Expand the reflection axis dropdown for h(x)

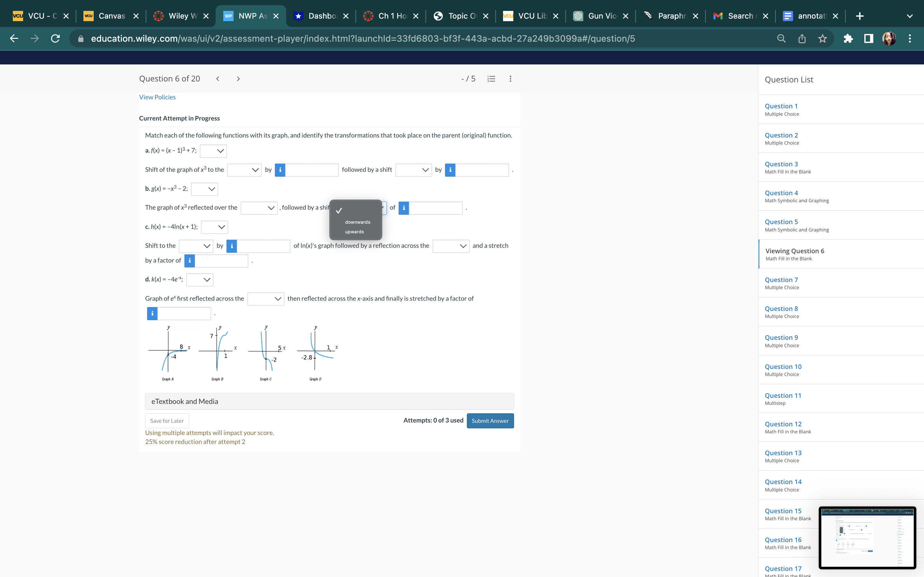click(x=449, y=245)
